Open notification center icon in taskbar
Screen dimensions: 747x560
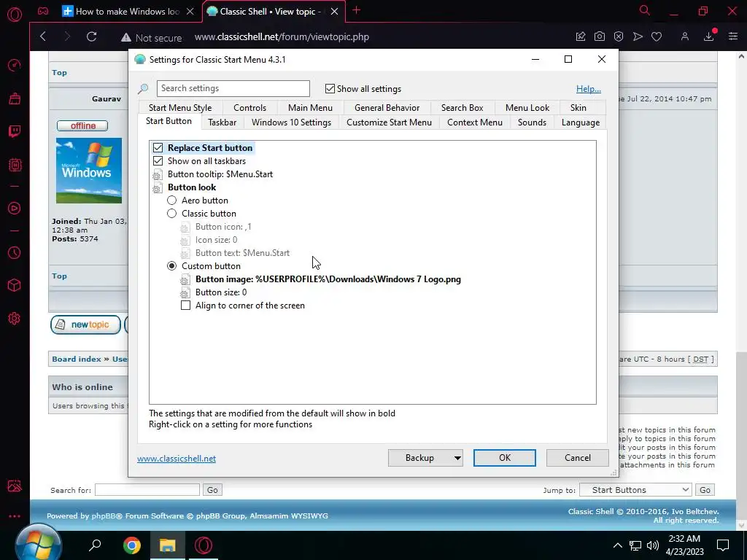click(723, 545)
